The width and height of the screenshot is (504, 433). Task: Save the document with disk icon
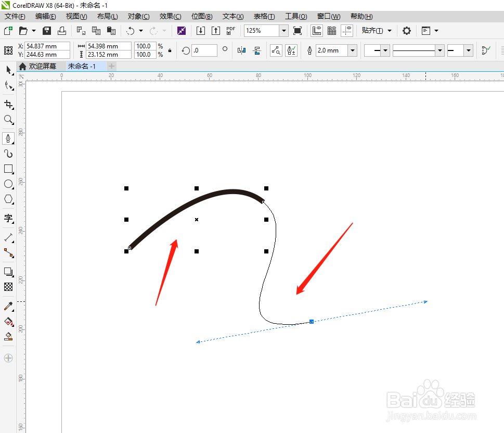[47, 31]
